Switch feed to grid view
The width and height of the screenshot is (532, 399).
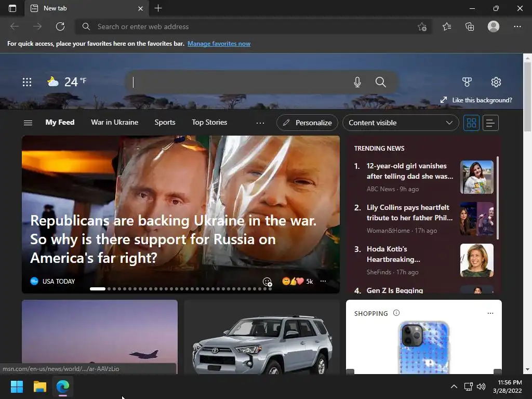coord(471,123)
